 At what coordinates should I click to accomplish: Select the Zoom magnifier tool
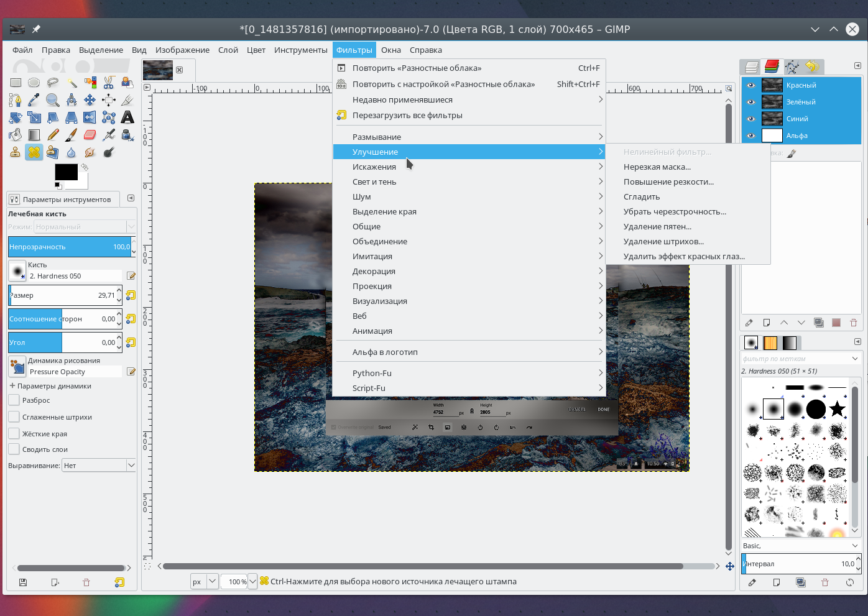tap(53, 99)
